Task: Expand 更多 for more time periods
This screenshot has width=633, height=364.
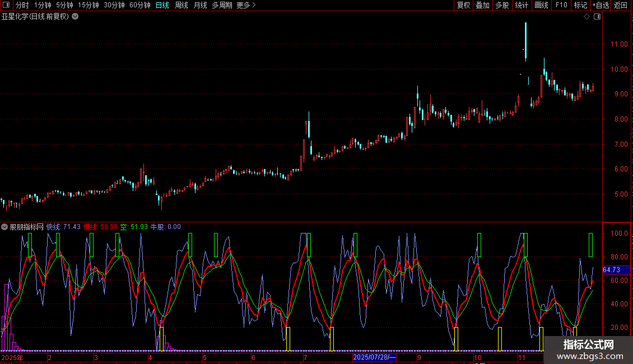Action: [246, 5]
